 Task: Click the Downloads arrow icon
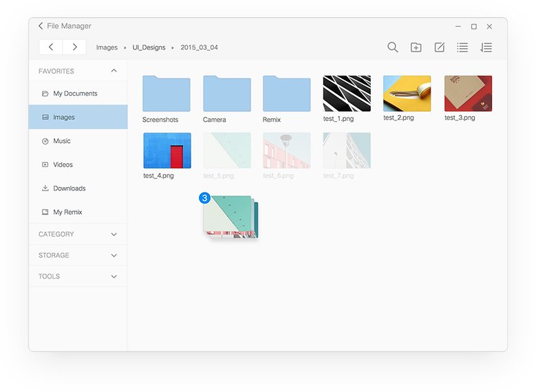point(45,188)
